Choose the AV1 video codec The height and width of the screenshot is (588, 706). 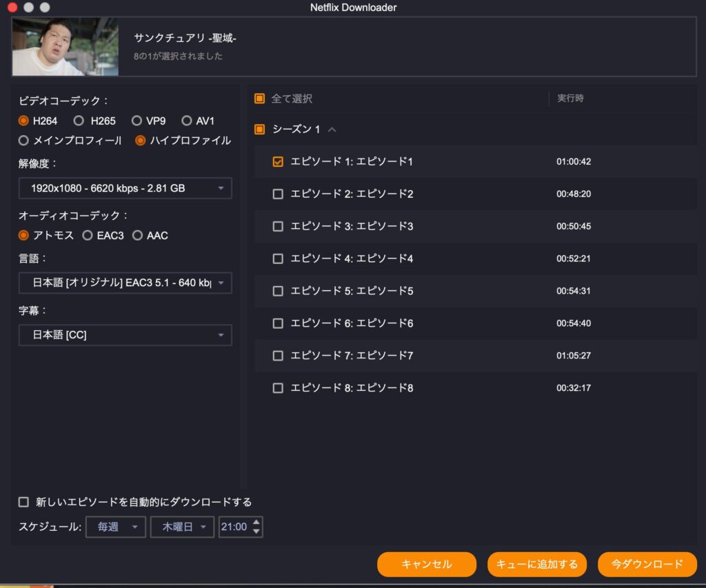[x=186, y=121]
